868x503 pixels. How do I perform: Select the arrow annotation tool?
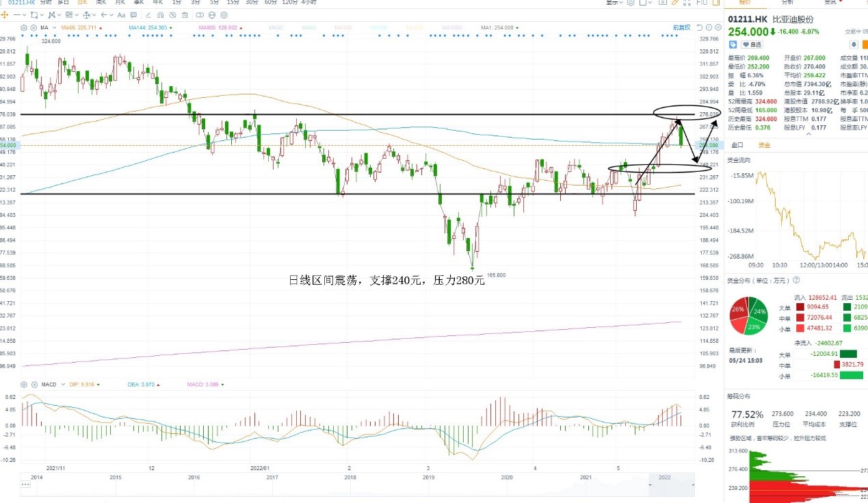click(x=104, y=15)
